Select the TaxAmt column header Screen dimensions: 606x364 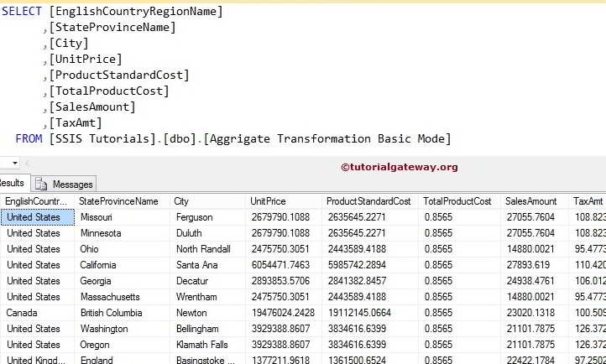(x=588, y=201)
